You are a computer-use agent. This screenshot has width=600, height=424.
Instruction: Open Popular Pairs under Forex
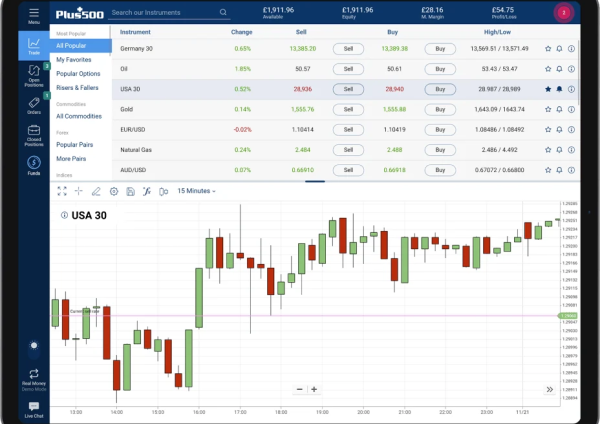tap(75, 145)
